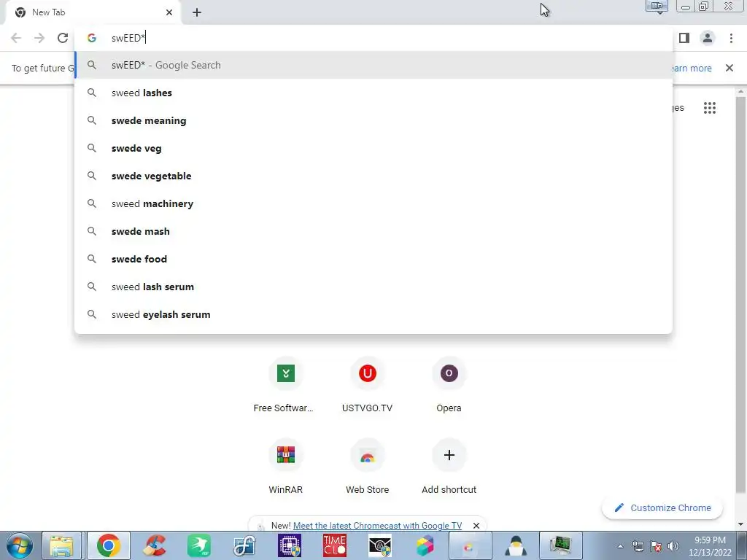The image size is (747, 560).
Task: Click in the address bar text swEED*
Action: [x=128, y=38]
